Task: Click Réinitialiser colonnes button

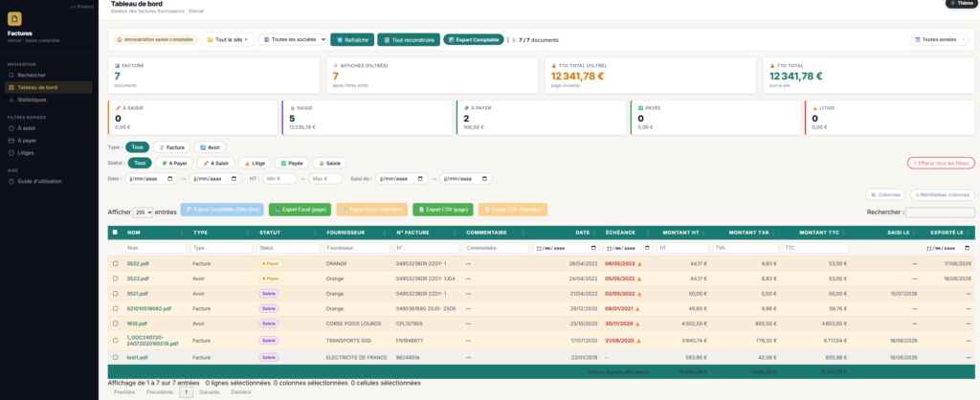Action: [x=943, y=195]
